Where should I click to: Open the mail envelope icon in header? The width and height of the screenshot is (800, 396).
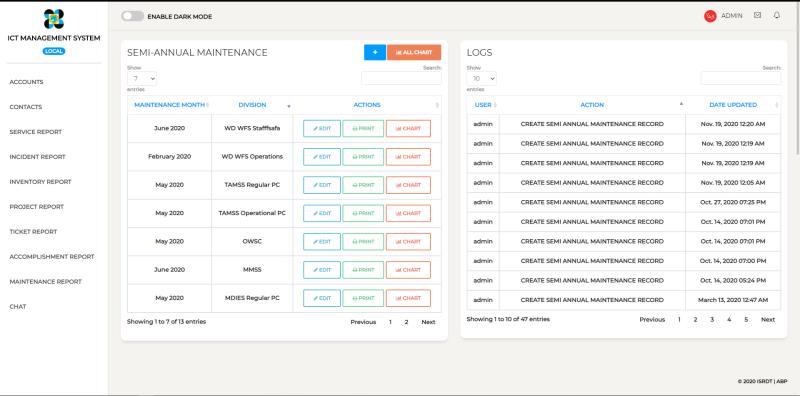pos(757,16)
